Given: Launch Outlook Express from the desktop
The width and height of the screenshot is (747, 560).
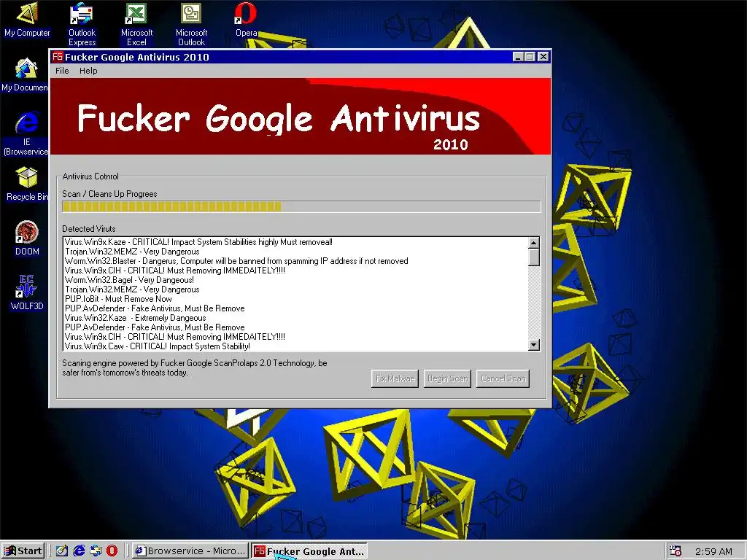Looking at the screenshot, I should click(x=82, y=24).
